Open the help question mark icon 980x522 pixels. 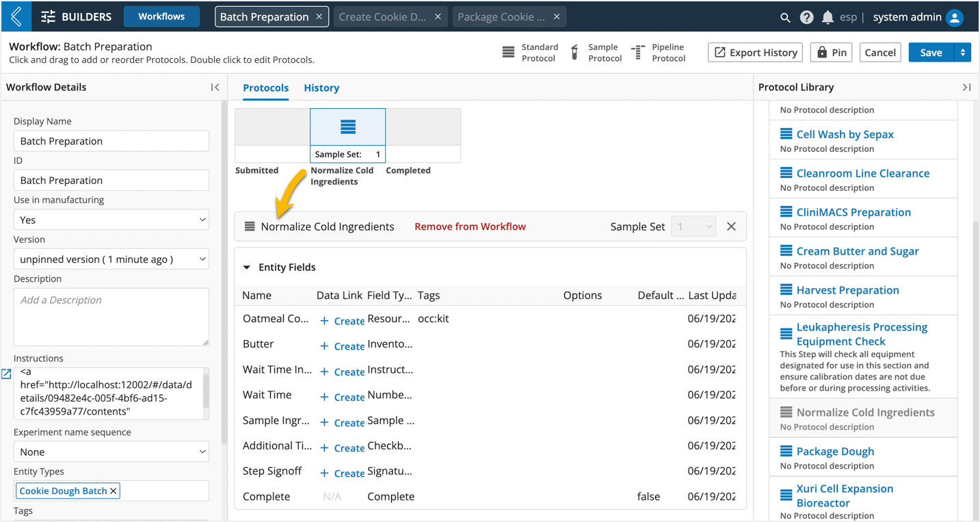click(806, 18)
